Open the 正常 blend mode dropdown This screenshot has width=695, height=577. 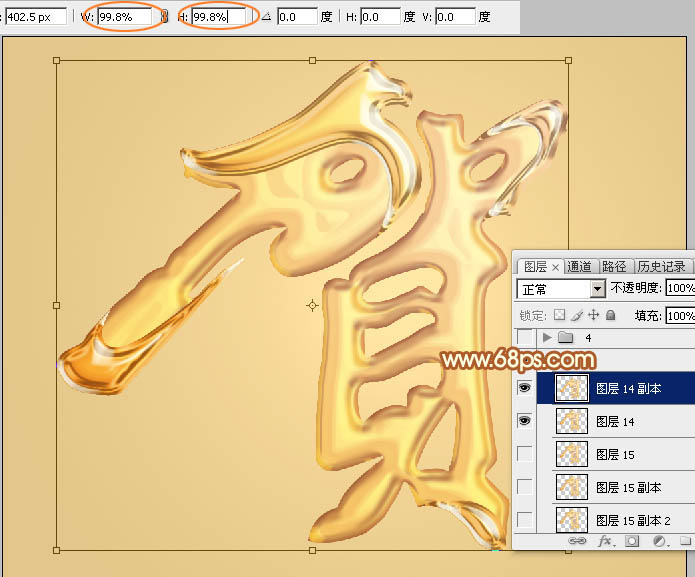[597, 289]
